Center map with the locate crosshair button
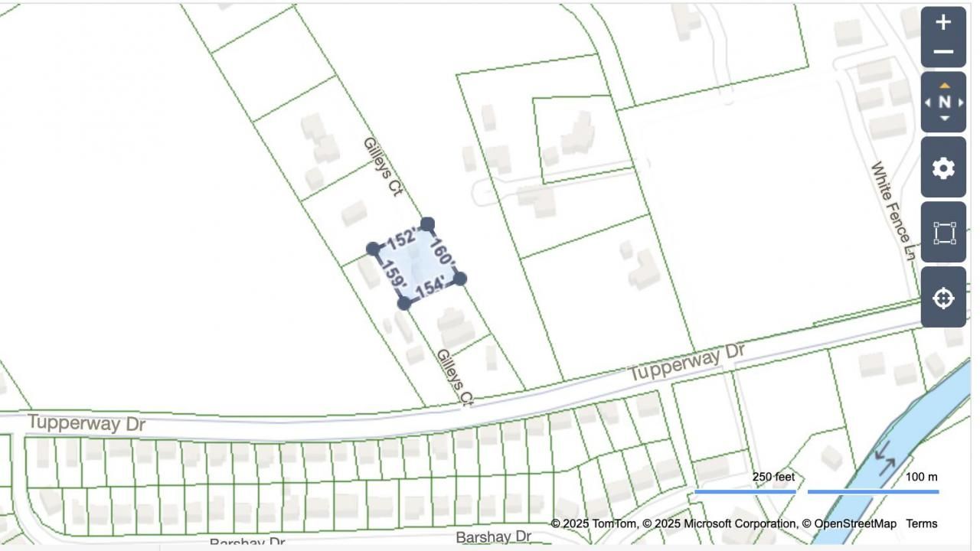This screenshot has height=551, width=980. point(943,298)
